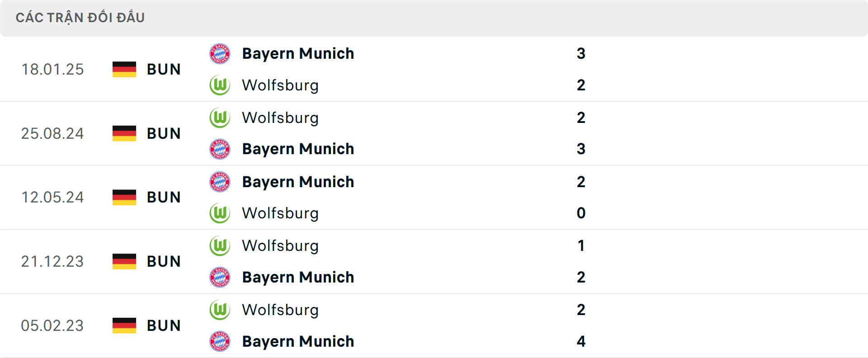Image resolution: width=868 pixels, height=358 pixels.
Task: Select the date 18.01.25
Action: click(x=52, y=69)
